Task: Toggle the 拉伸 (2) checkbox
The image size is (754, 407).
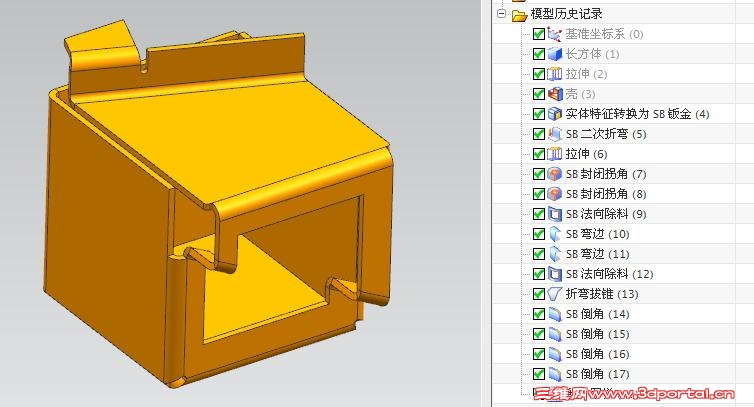Action: (x=539, y=74)
